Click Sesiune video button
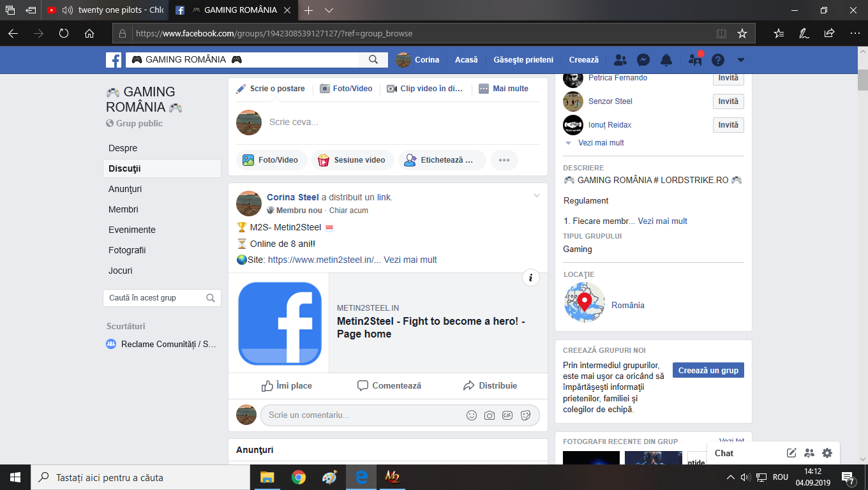 click(352, 160)
